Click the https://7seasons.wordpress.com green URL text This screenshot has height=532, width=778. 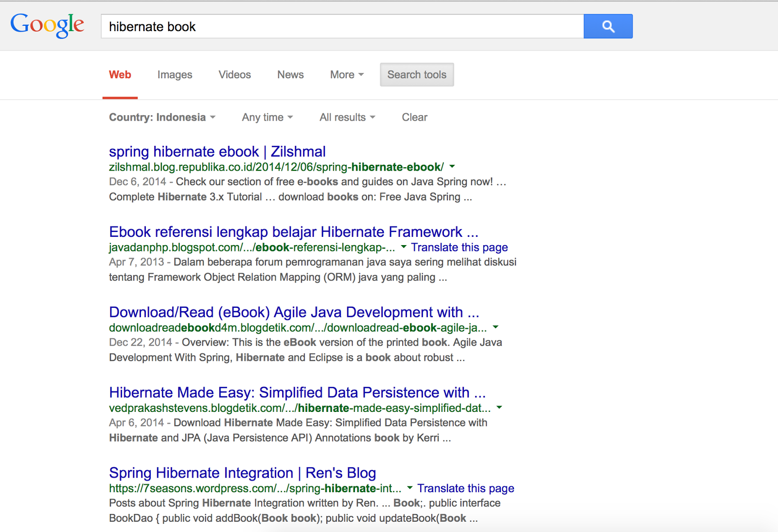tap(255, 488)
